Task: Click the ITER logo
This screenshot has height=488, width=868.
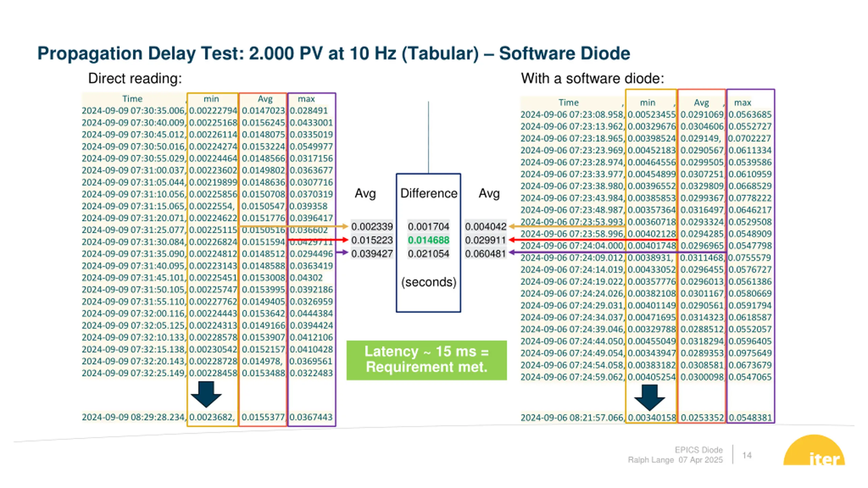Action: pyautogui.click(x=814, y=450)
